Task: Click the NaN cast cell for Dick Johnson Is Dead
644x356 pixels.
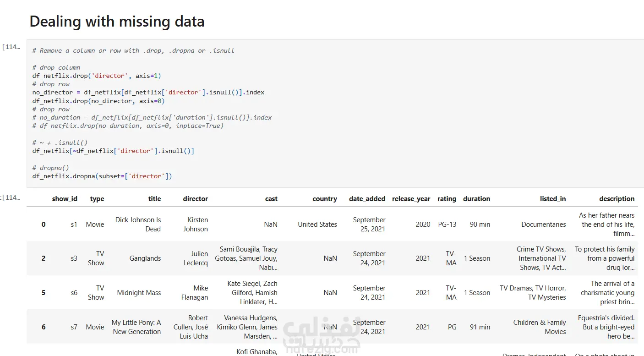Action: click(271, 225)
